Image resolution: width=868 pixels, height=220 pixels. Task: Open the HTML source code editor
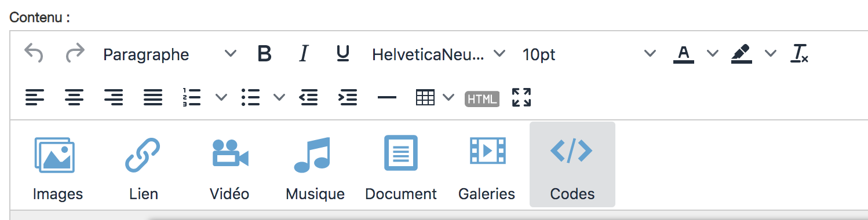tap(482, 99)
